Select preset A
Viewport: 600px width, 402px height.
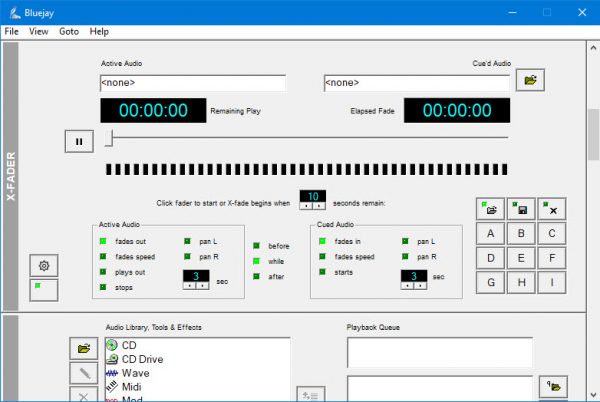pos(490,233)
